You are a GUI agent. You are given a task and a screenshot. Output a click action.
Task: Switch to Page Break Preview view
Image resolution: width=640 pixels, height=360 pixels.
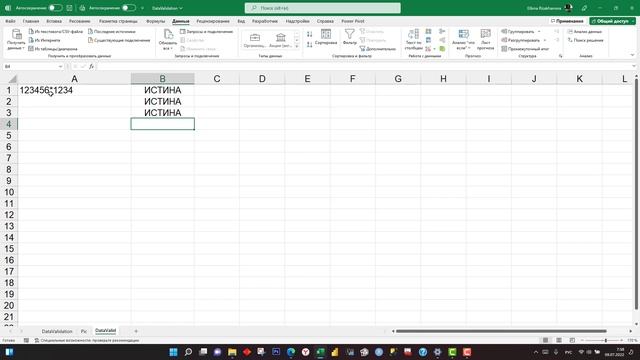[572, 340]
